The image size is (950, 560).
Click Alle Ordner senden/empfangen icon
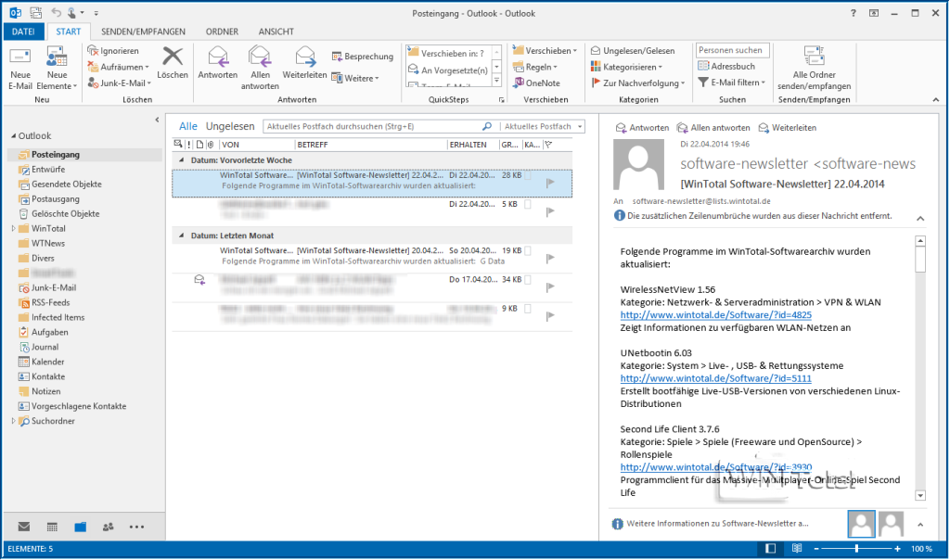815,57
